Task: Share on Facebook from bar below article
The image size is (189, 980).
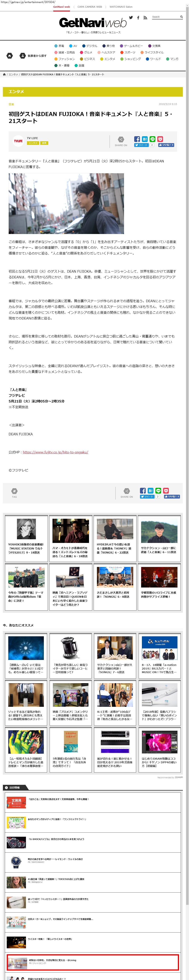Action: pyautogui.click(x=143, y=491)
